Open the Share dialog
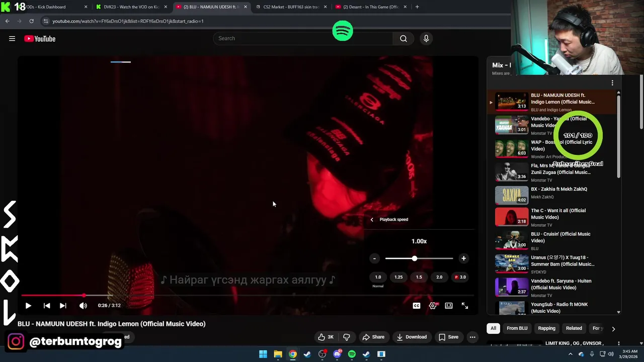 [x=373, y=337]
